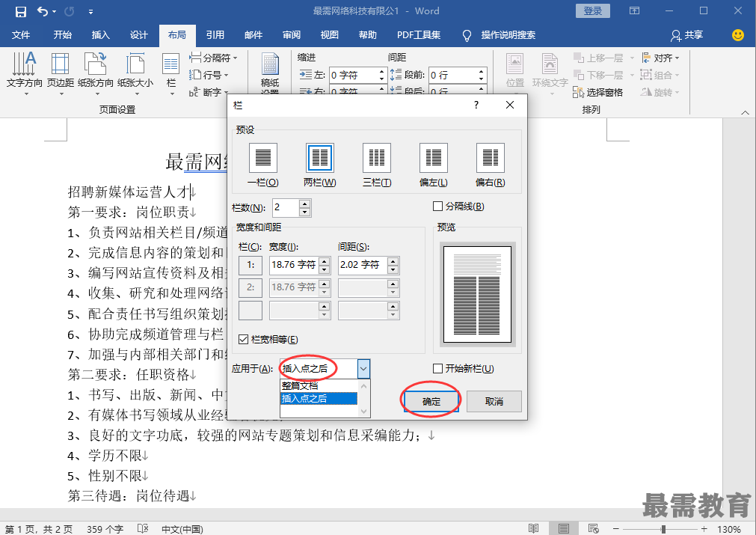756x535 pixels.
Task: Click the 359 个字 word count
Action: (x=105, y=529)
